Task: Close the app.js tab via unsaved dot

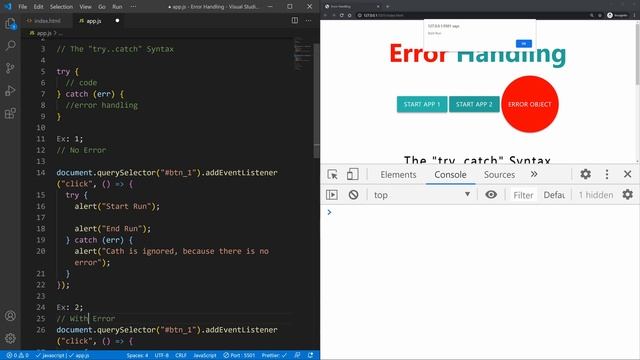Action: tap(117, 20)
